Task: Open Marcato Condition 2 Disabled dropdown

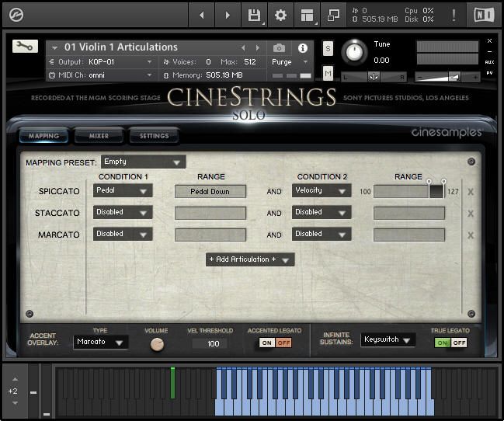Action: (x=322, y=234)
